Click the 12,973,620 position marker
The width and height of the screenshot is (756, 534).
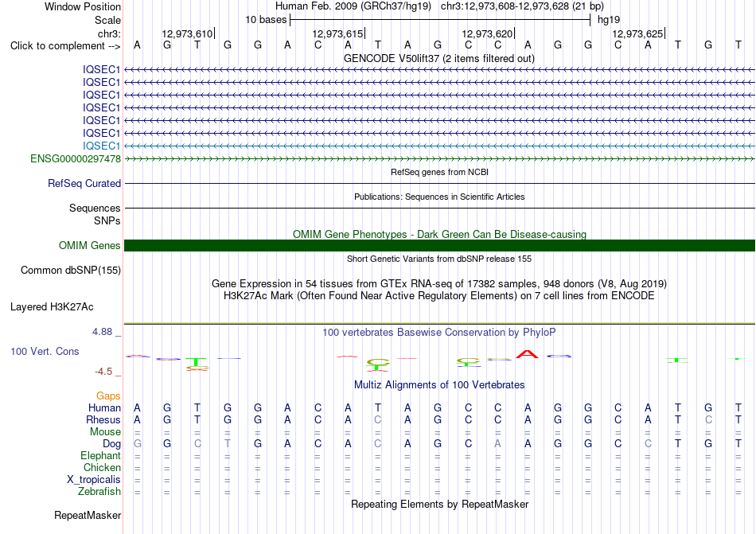click(x=488, y=33)
